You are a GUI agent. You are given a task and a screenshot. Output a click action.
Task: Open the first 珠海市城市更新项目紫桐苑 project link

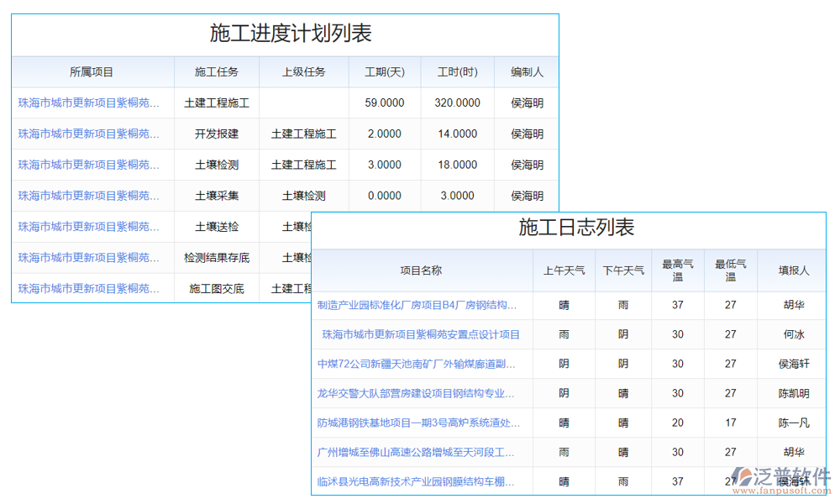click(92, 102)
